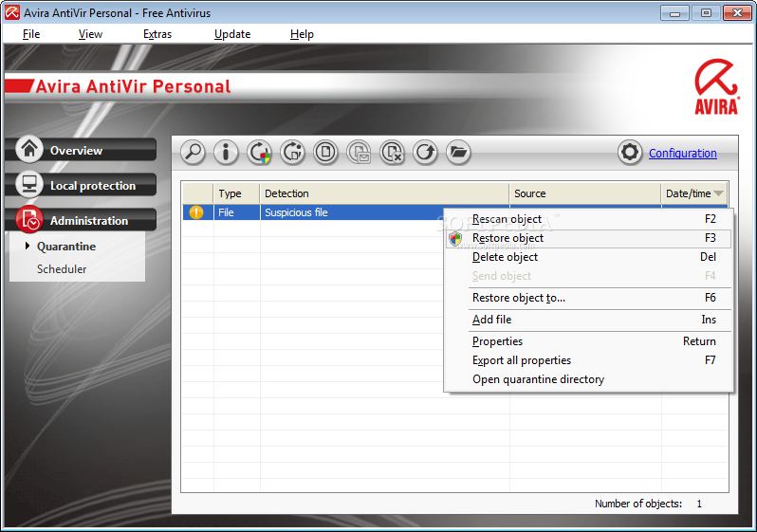Image resolution: width=757 pixels, height=532 pixels.
Task: Click the Overview home icon
Action: point(29,149)
